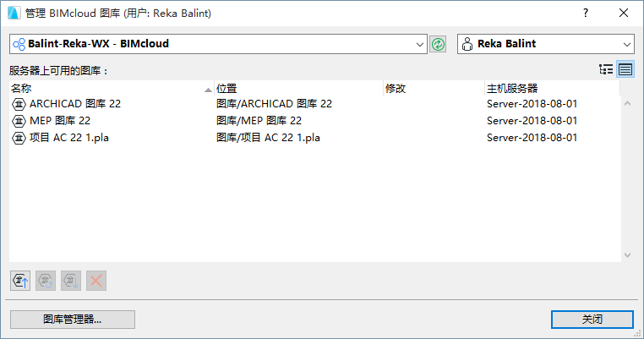
Task: Click the ARCHICAD app icon in title bar
Action: (14, 14)
